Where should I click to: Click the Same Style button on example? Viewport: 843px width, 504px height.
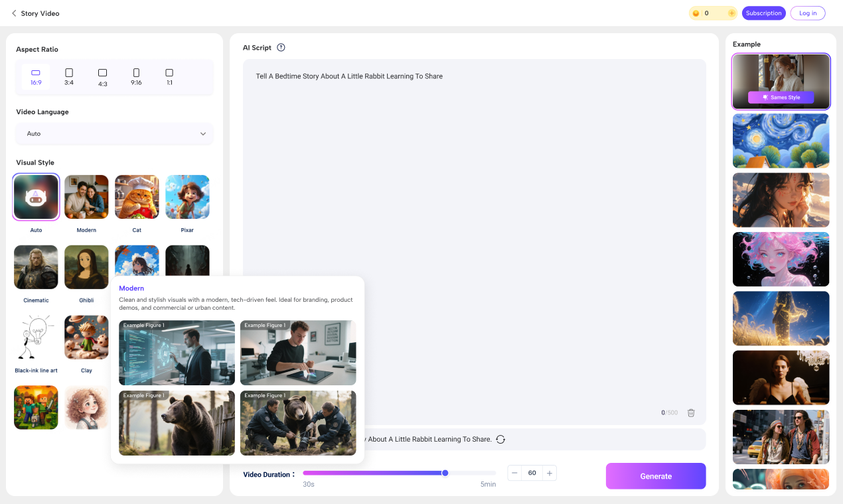pos(781,97)
